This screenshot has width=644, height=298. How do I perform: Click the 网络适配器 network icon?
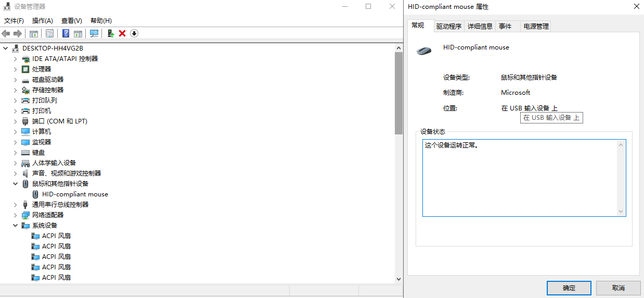25,215
